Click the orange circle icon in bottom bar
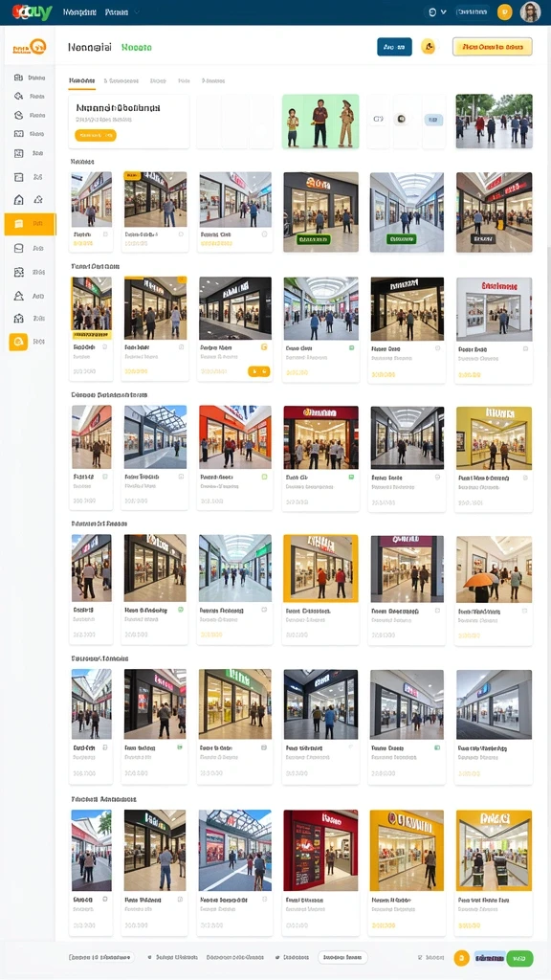 [x=461, y=957]
